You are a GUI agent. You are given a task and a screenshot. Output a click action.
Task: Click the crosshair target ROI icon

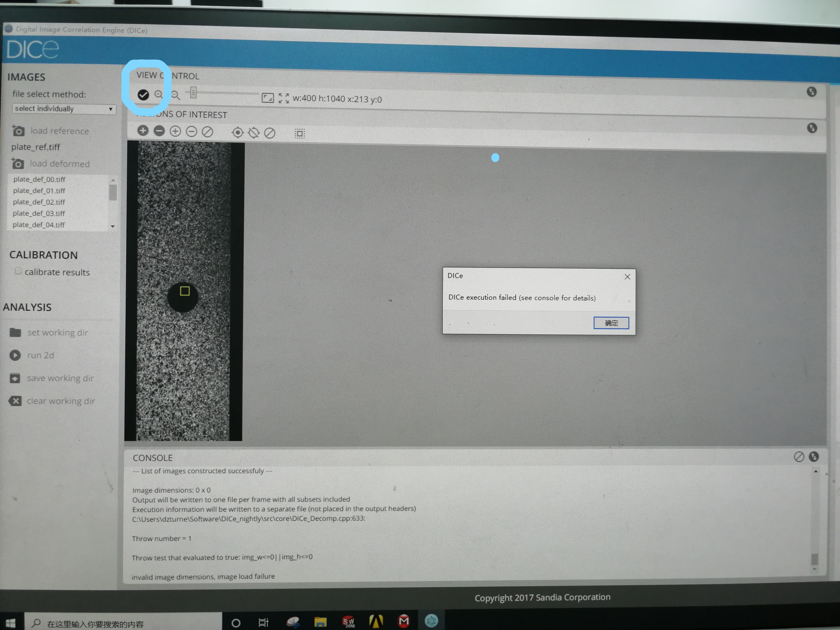click(237, 133)
